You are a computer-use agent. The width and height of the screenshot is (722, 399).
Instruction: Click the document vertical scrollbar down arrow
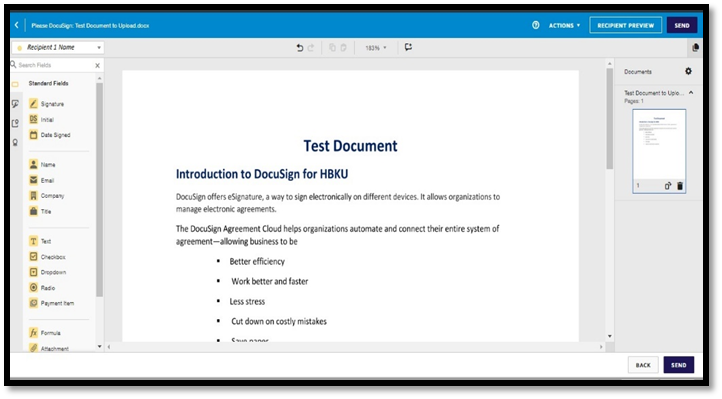[610, 336]
